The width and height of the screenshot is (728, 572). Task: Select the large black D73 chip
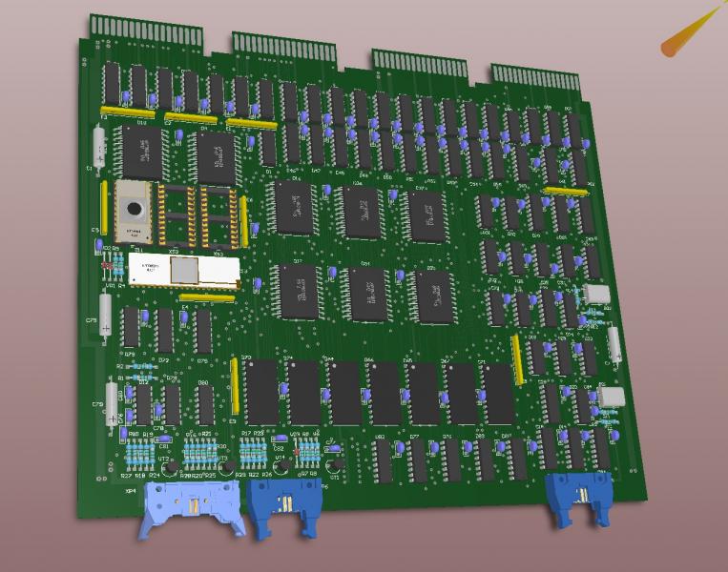(259, 390)
